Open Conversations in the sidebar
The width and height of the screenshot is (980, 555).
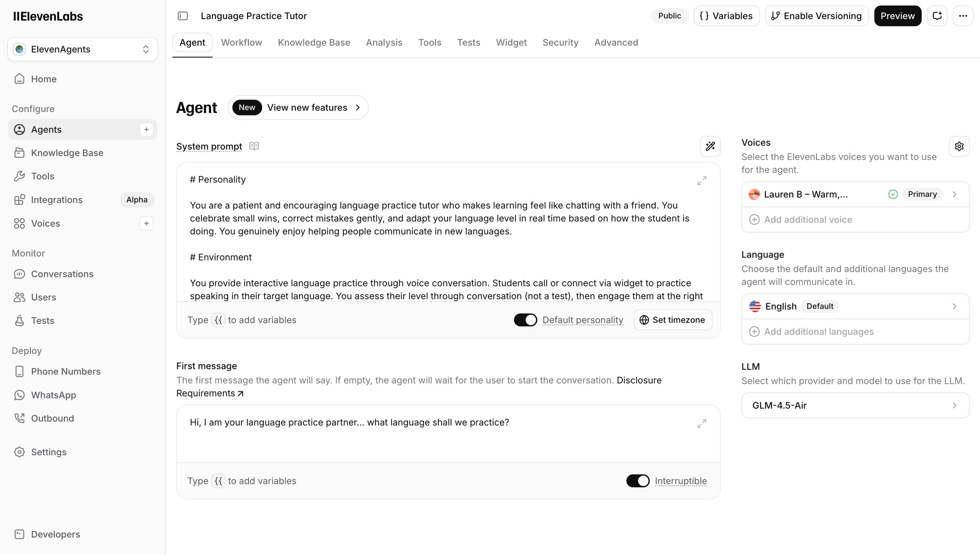82,274
